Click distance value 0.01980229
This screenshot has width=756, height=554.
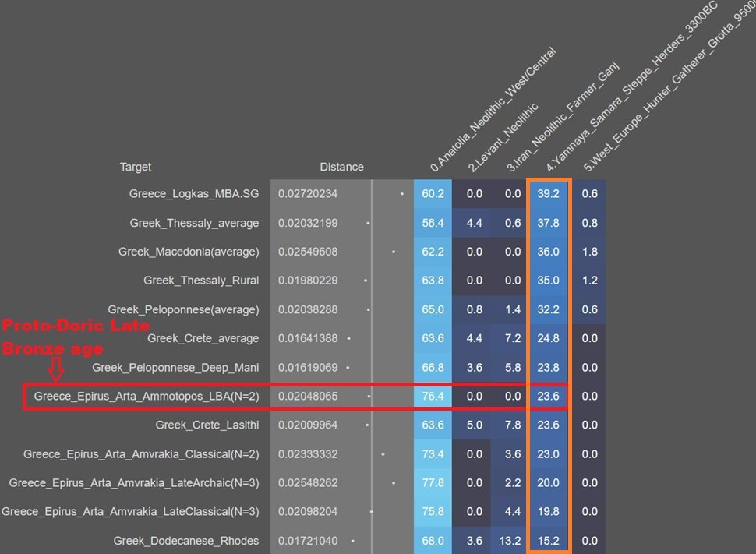[x=308, y=281]
